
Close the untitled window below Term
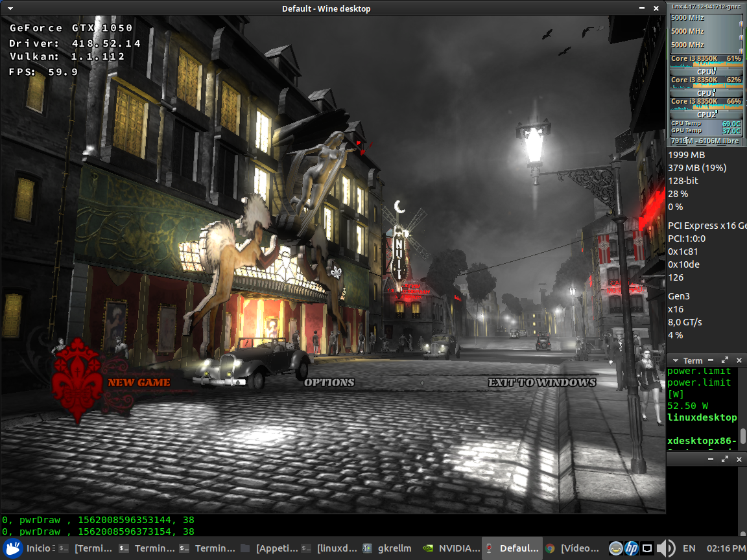pos(739,459)
